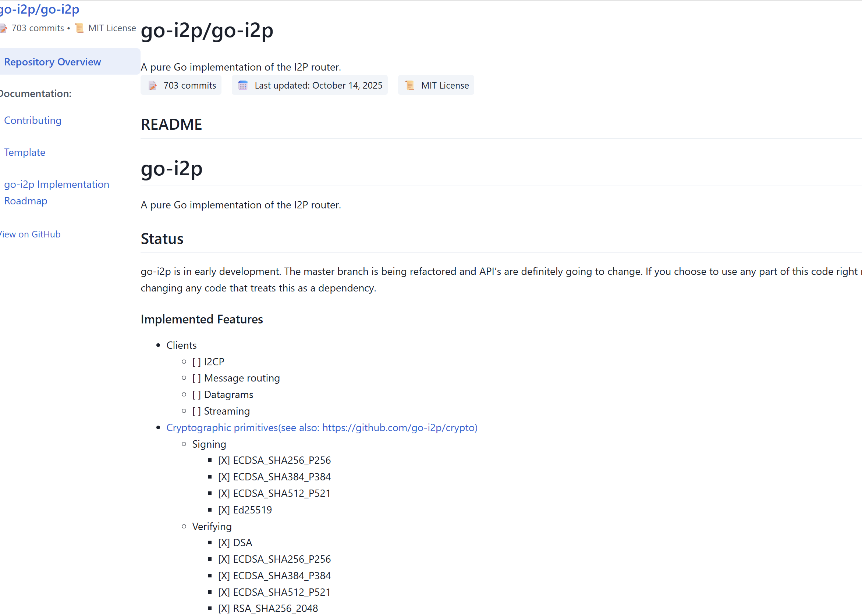The width and height of the screenshot is (862, 616).
Task: Open the Contributing documentation link
Action: click(33, 120)
